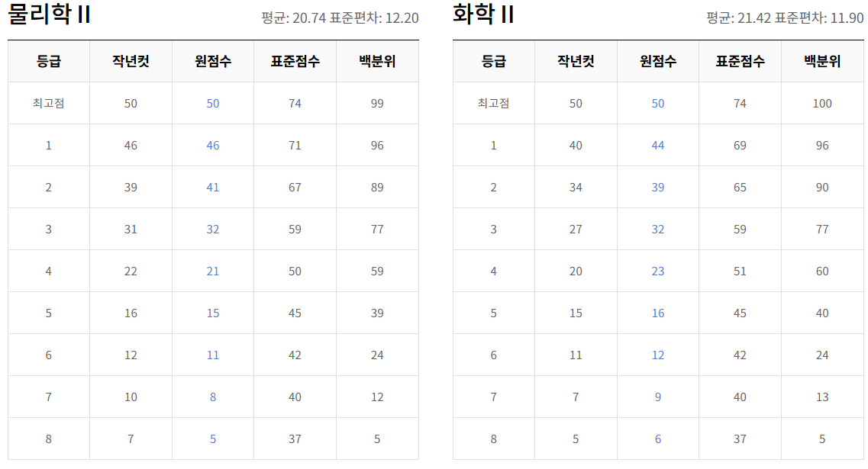Open blue 원점수 50 in 물리학 II 최고점 row
The height and width of the screenshot is (469, 868).
pos(213,104)
